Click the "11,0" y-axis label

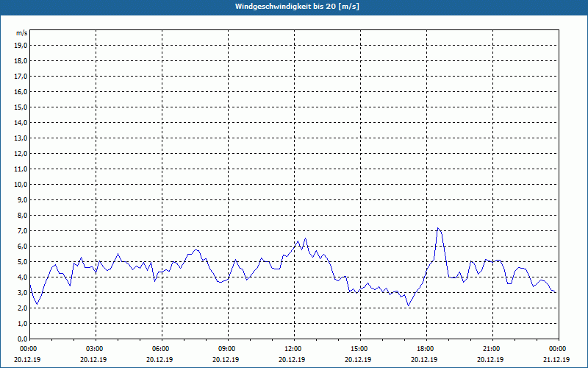[x=21, y=169]
